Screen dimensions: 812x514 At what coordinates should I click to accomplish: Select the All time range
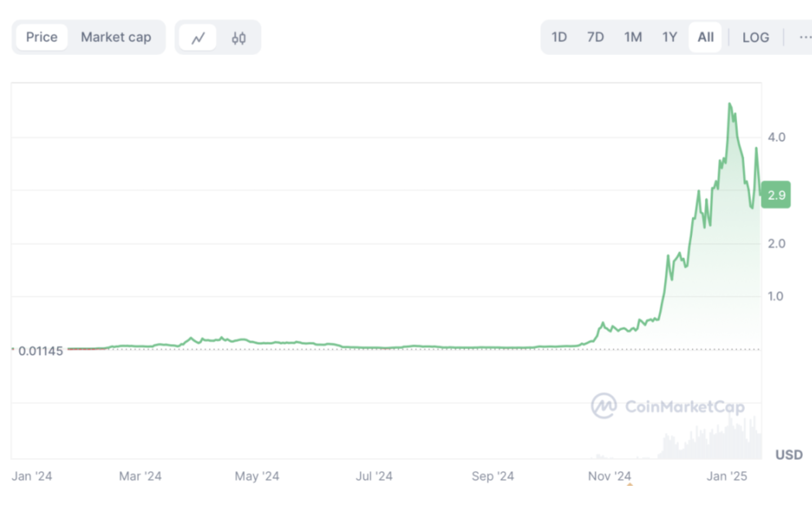pyautogui.click(x=705, y=37)
